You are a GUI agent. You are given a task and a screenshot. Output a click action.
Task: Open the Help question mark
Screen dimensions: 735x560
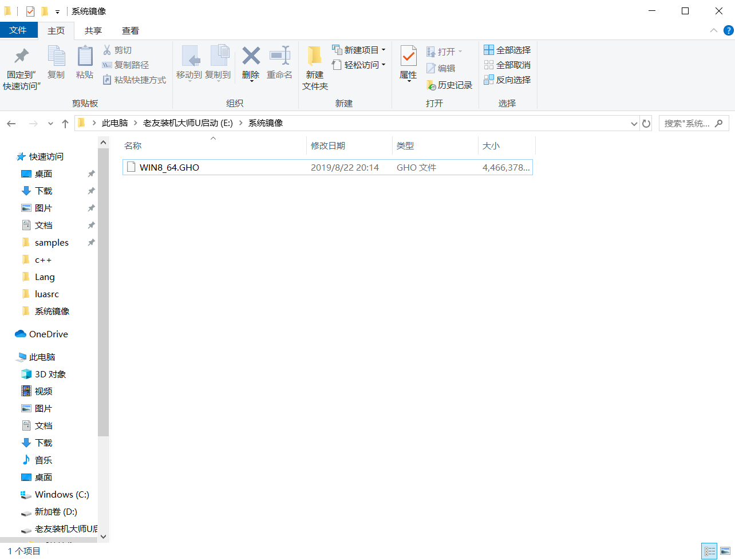[x=729, y=30]
